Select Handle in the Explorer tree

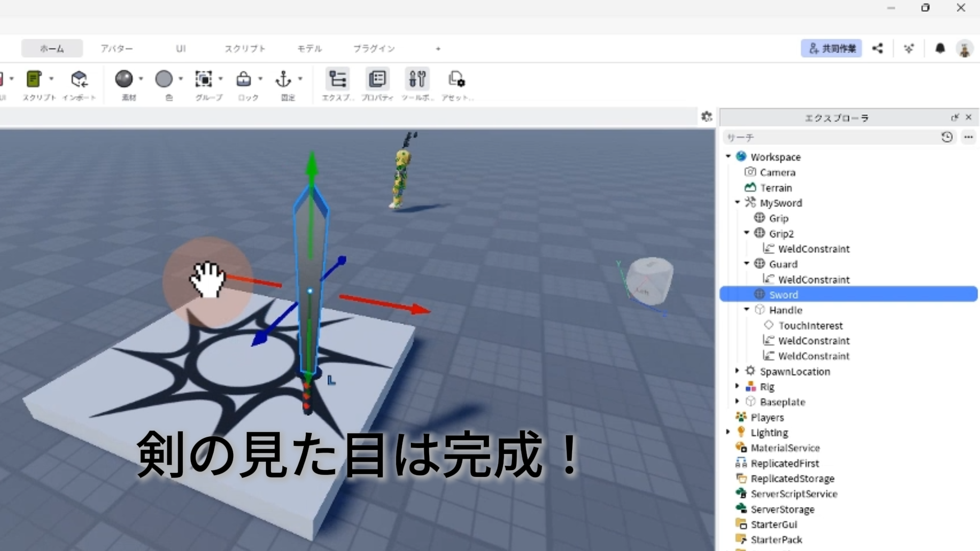point(786,310)
